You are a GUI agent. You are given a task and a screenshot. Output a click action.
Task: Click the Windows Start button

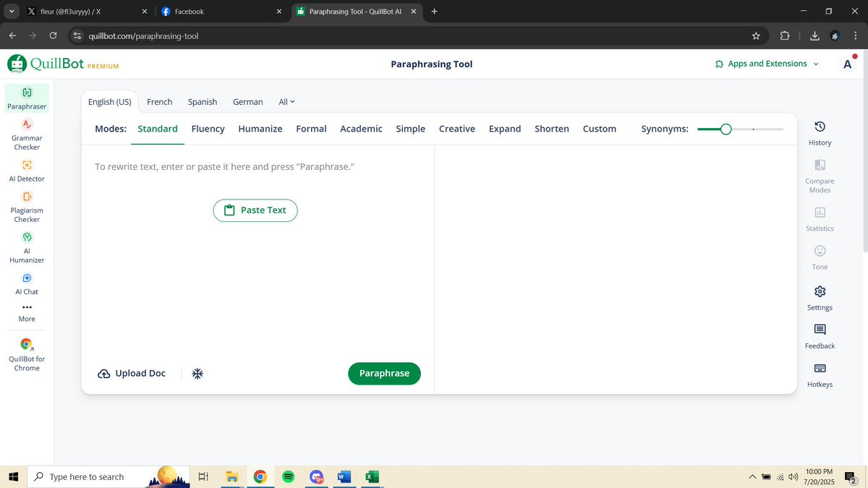point(13,476)
